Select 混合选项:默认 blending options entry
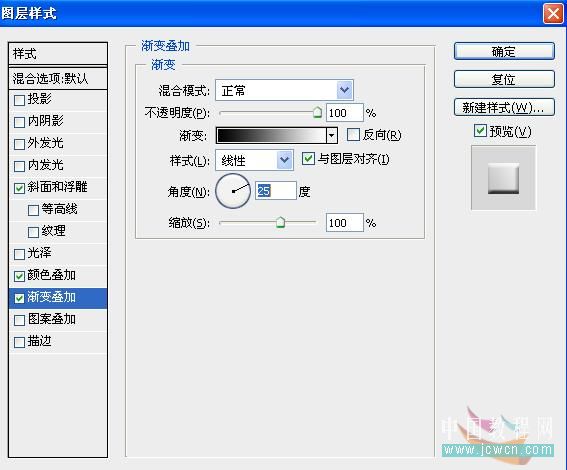This screenshot has width=567, height=470. coord(57,78)
